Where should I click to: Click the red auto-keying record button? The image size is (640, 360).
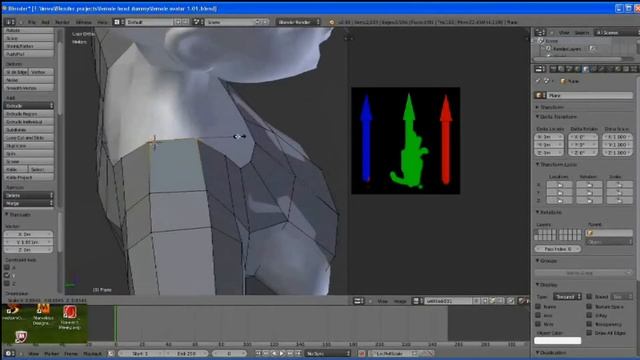(361, 353)
